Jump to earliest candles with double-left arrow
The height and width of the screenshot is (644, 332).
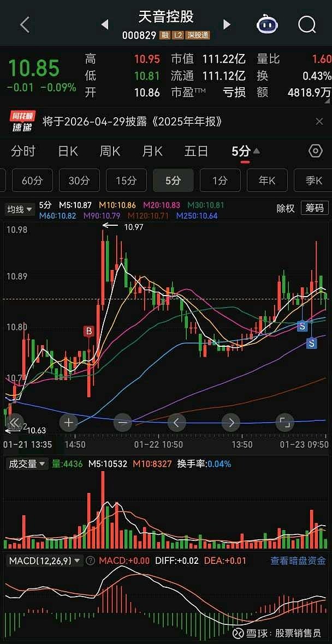tap(14, 422)
